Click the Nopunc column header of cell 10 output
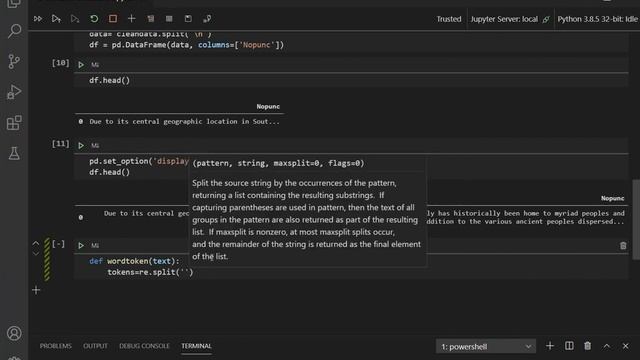The image size is (640, 360). (268, 107)
